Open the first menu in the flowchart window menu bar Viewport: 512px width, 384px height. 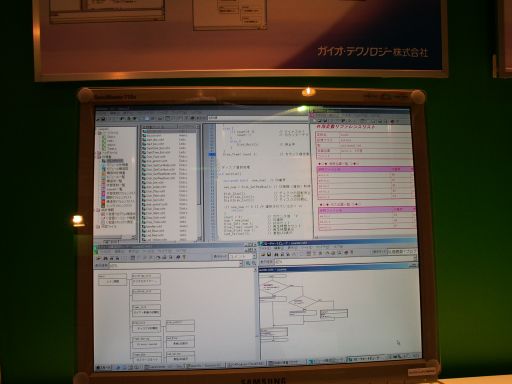pyautogui.click(x=266, y=248)
